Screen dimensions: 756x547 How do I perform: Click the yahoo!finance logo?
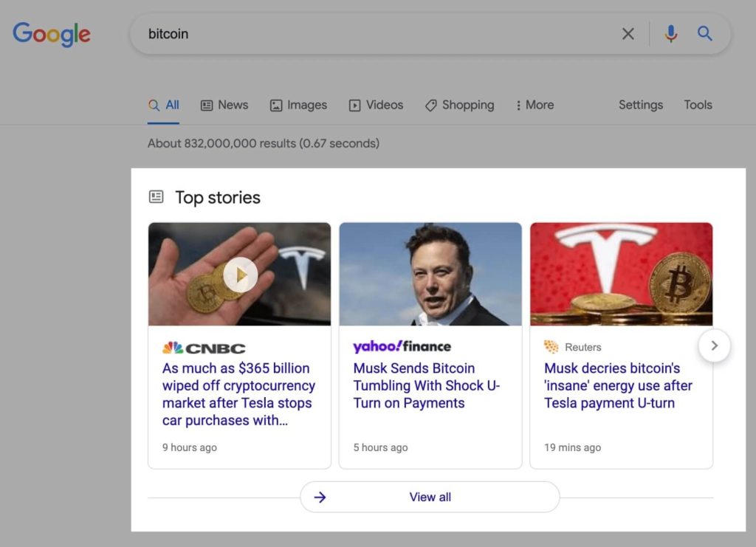(x=402, y=346)
